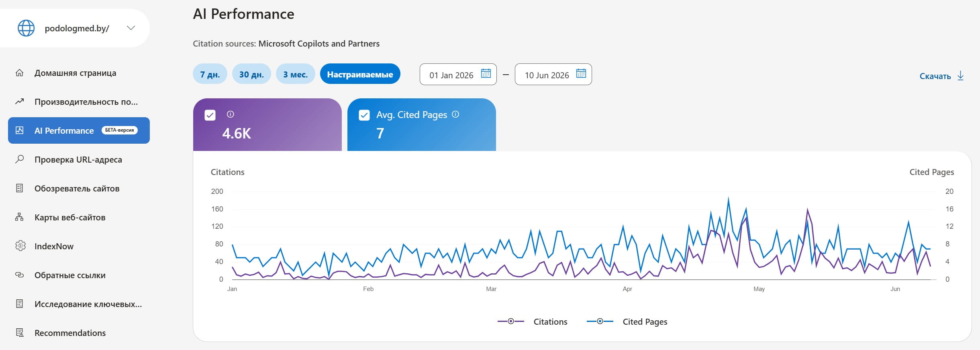This screenshot has width=980, height=350.
Task: Click the info icon next to Avg. Cited Pages
Action: 455,114
